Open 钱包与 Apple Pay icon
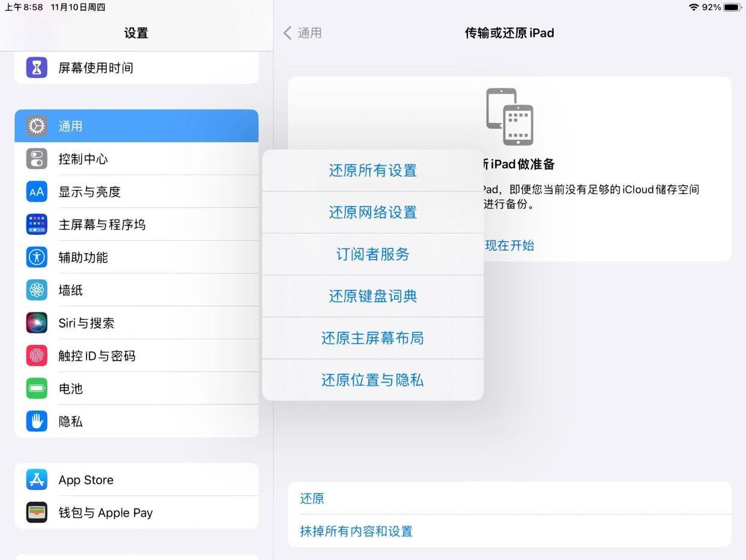746x560 pixels. coord(37,513)
